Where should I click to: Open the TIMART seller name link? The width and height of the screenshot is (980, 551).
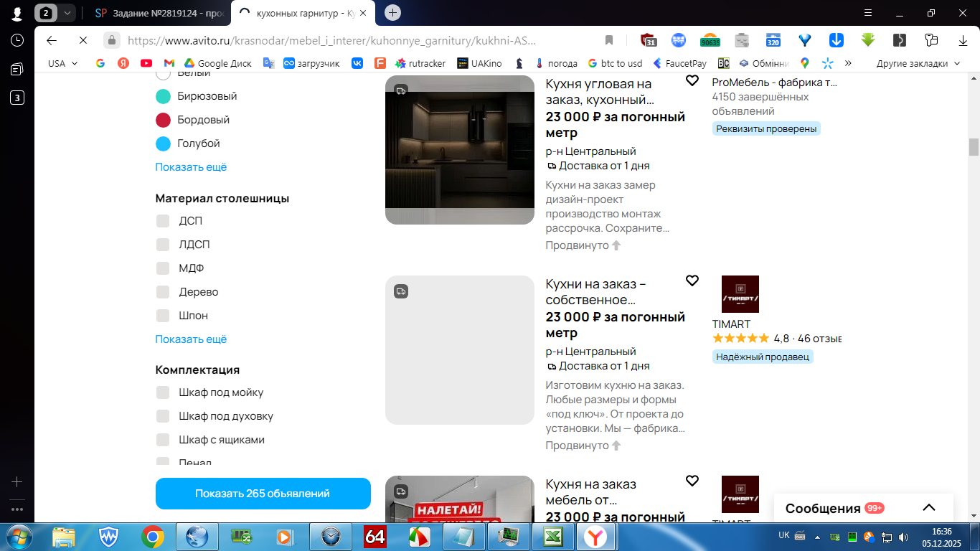coord(731,324)
